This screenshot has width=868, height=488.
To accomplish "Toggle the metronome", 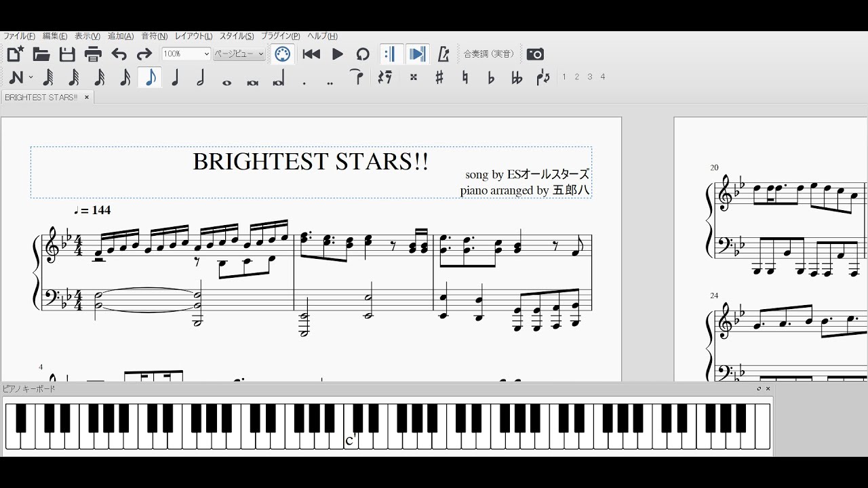I will pos(443,54).
